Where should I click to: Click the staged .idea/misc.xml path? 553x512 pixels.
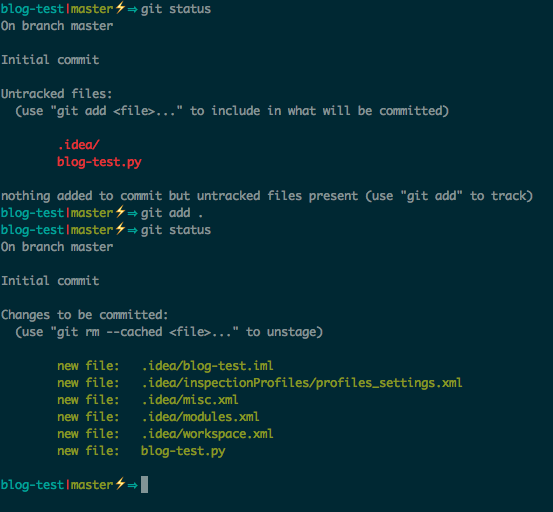point(190,400)
